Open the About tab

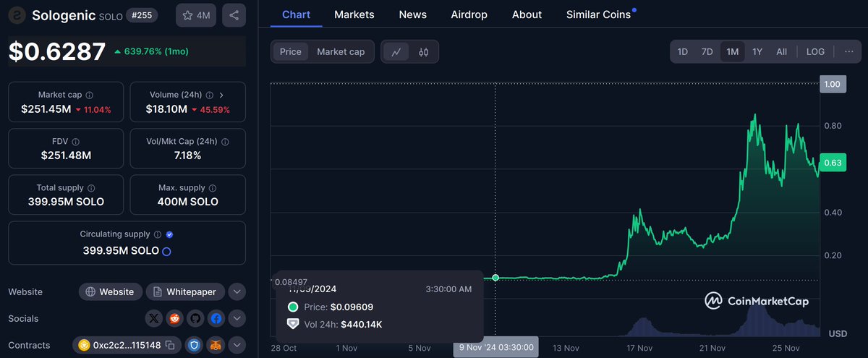[527, 14]
